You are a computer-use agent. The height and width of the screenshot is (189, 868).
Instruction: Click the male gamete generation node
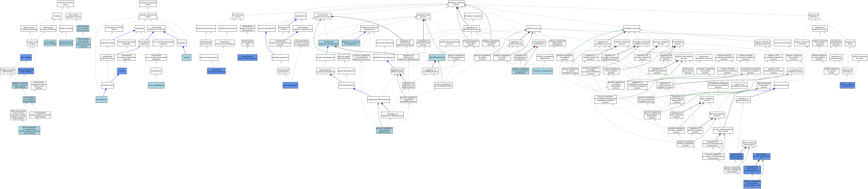(x=283, y=71)
